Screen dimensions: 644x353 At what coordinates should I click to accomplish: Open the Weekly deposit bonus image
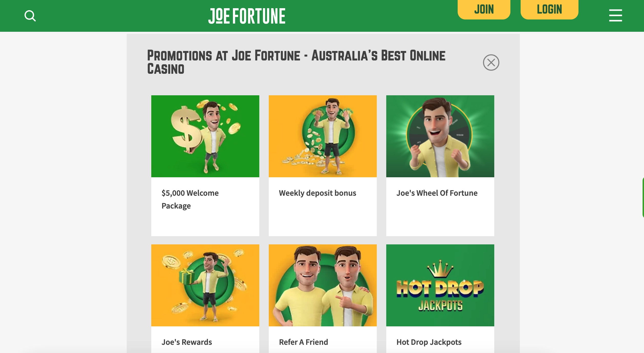point(323,136)
